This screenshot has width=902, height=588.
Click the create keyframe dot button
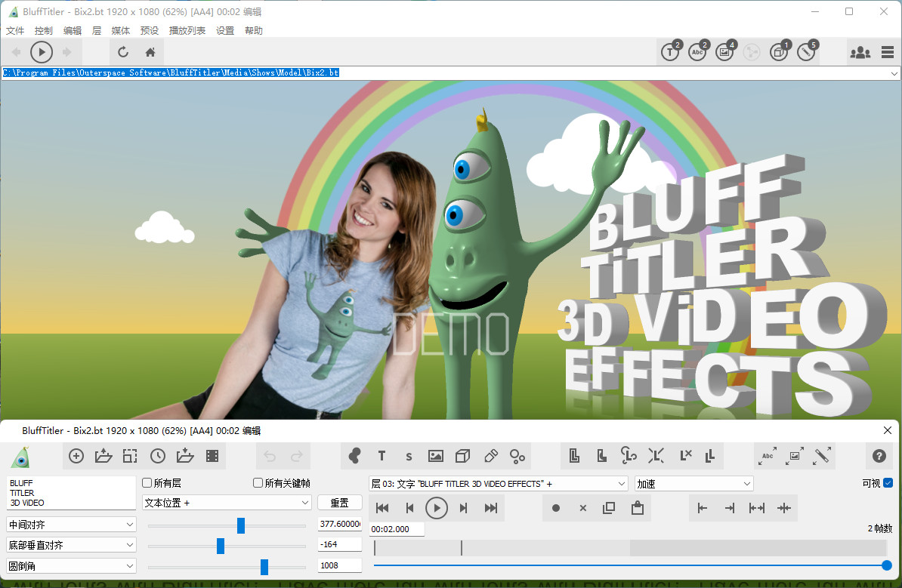coord(556,508)
